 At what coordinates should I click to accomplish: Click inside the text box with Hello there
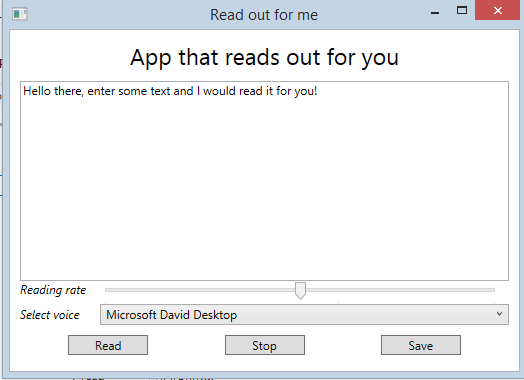pyautogui.click(x=264, y=181)
